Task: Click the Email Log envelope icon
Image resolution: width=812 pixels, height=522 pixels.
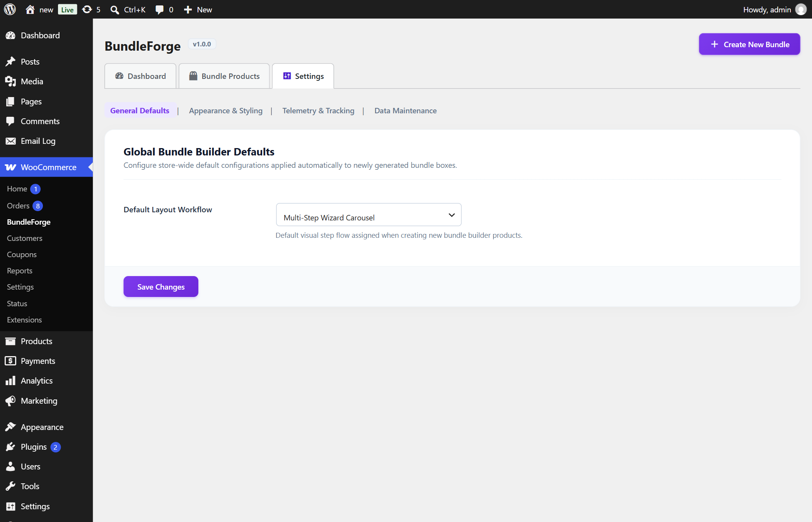Action: click(10, 141)
